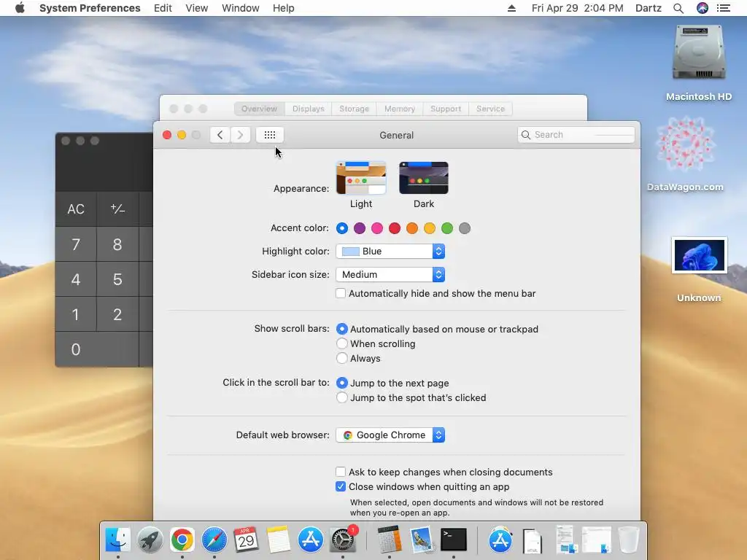Go back with the left chevron button
Image resolution: width=747 pixels, height=560 pixels.
220,135
